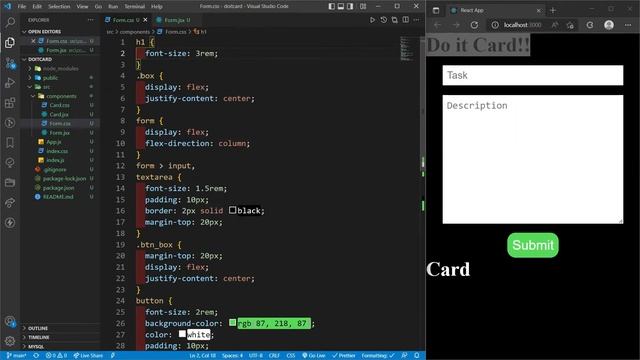The image size is (640, 360).
Task: Open the editor More Actions ellipsis
Action: coord(416,20)
